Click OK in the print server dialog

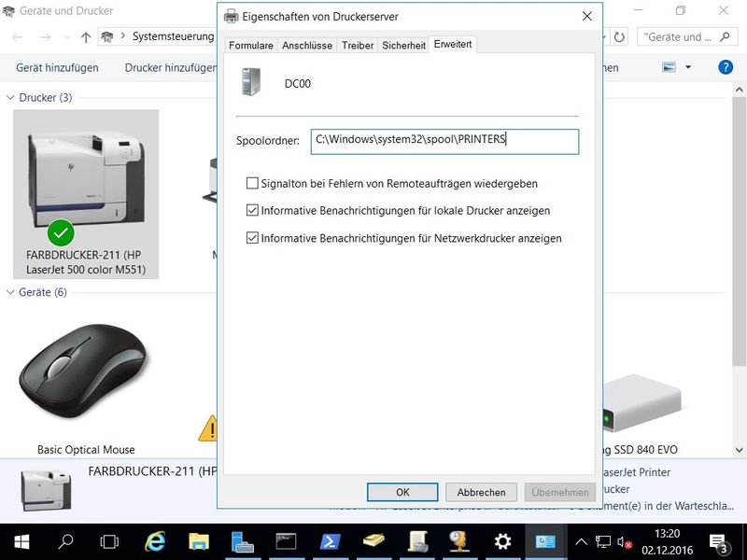coord(402,492)
